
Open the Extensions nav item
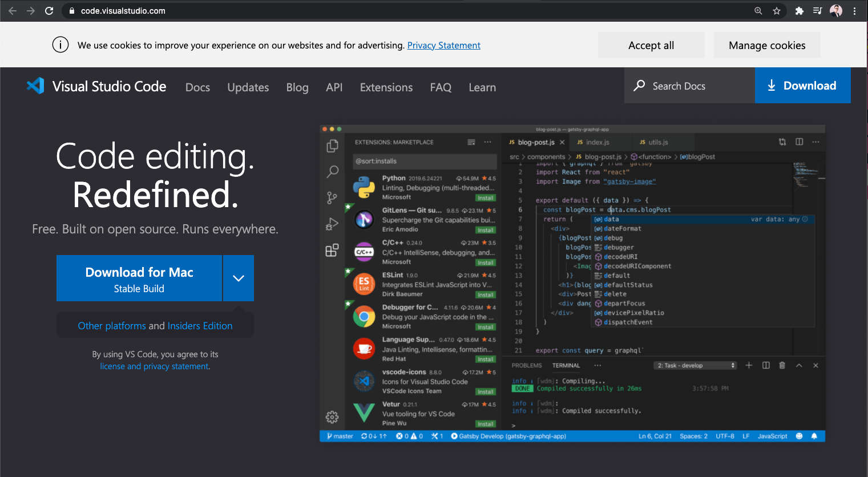386,87
